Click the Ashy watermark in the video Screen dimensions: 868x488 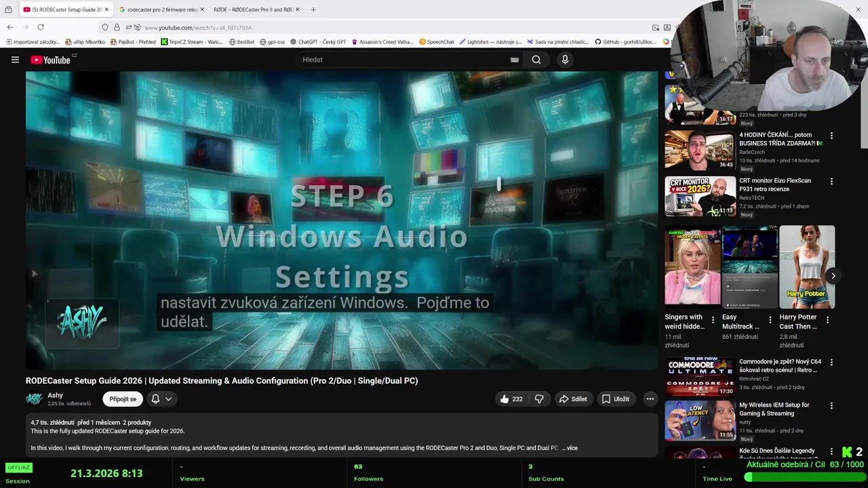tap(82, 323)
